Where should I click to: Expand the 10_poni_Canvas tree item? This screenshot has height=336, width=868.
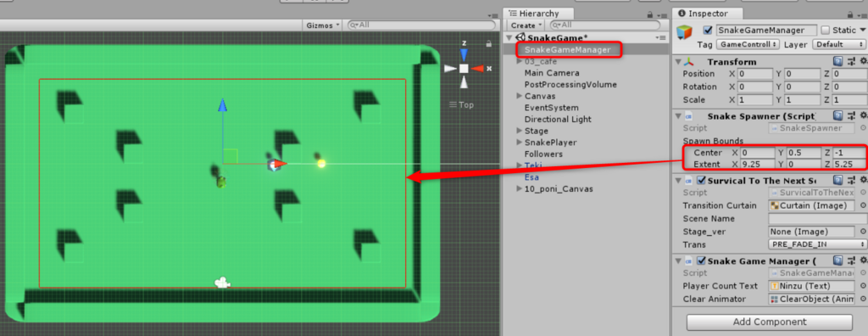pos(520,189)
